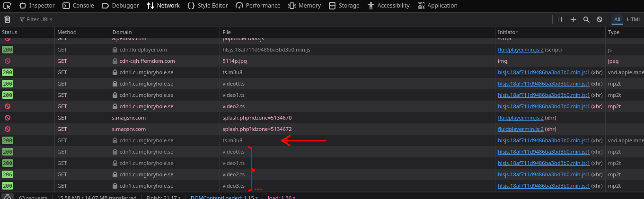This screenshot has width=644, height=199.
Task: Pause network recording with the pause icon
Action: coord(560,19)
